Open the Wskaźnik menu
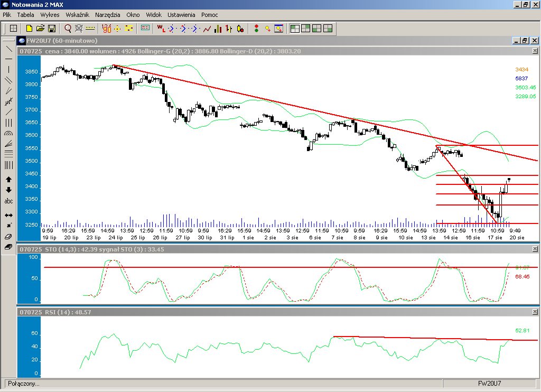The width and height of the screenshot is (541, 392). pyautogui.click(x=77, y=15)
